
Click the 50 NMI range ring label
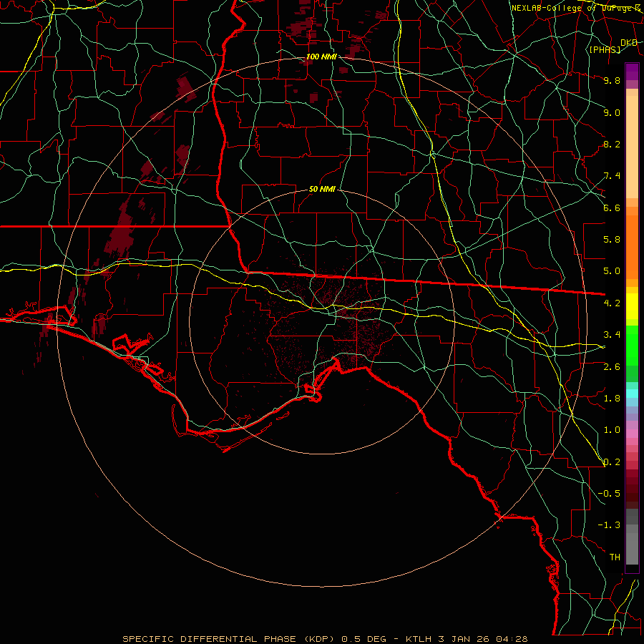[322, 190]
